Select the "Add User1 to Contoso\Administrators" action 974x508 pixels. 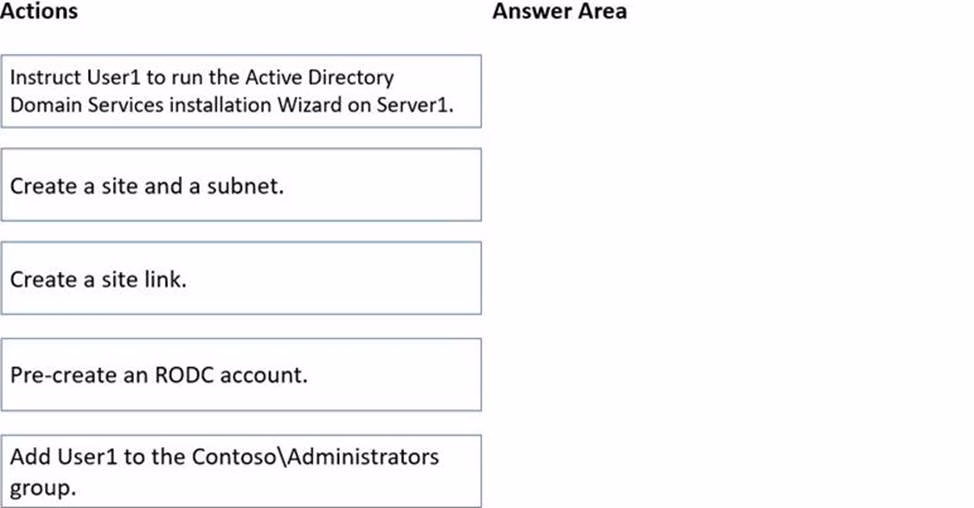tap(240, 471)
